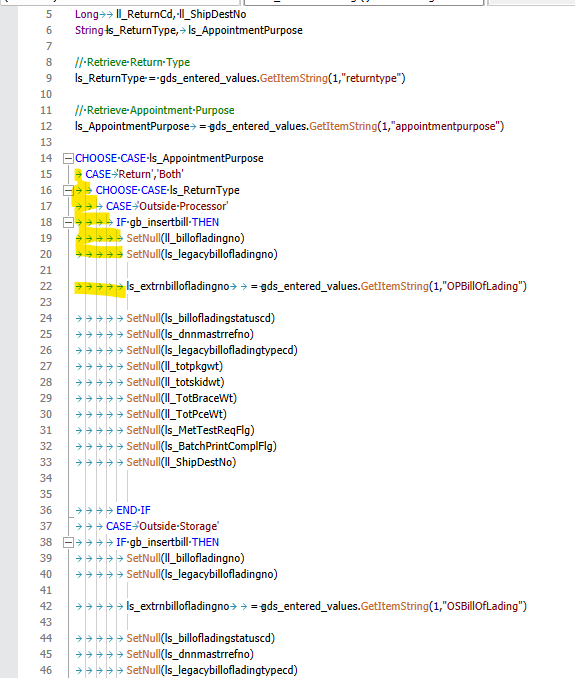Click SetNull(ls_billofladingstatuscd) on line 44
575x678 pixels.
(x=201, y=638)
